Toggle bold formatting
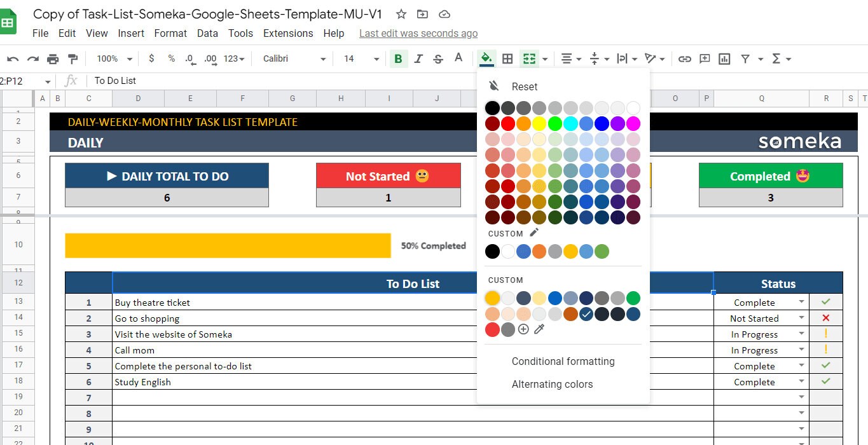The width and height of the screenshot is (868, 445). coord(399,58)
